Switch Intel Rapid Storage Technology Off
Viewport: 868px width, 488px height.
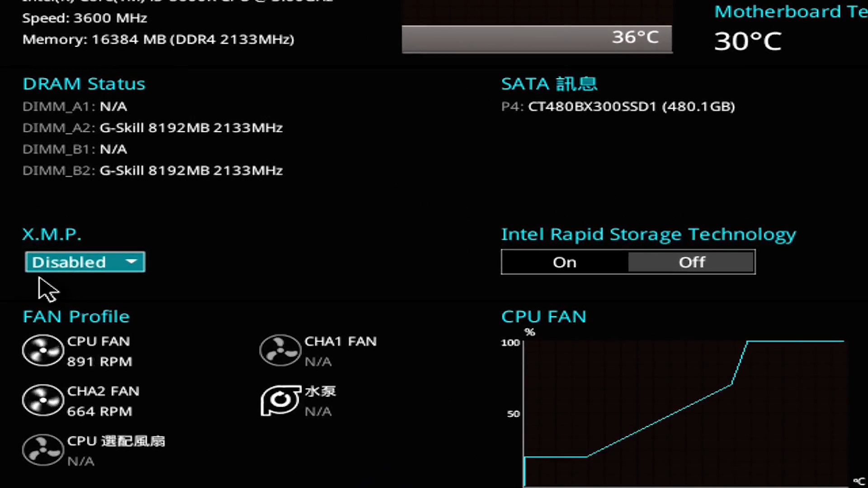tap(691, 262)
